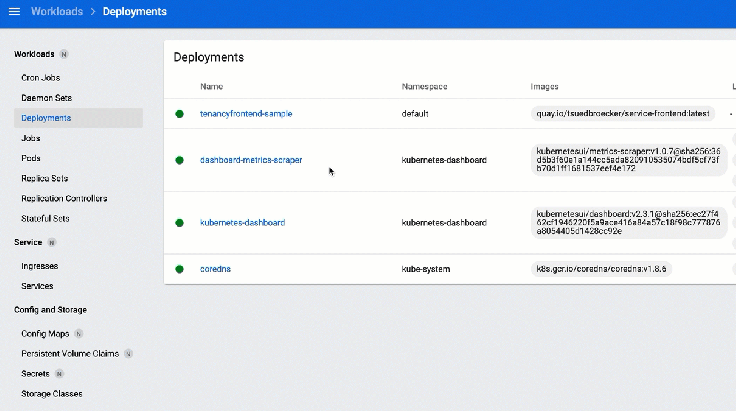Click green status icon for tenancyfrontend-sample
Image resolution: width=736 pixels, height=411 pixels.
pyautogui.click(x=179, y=114)
